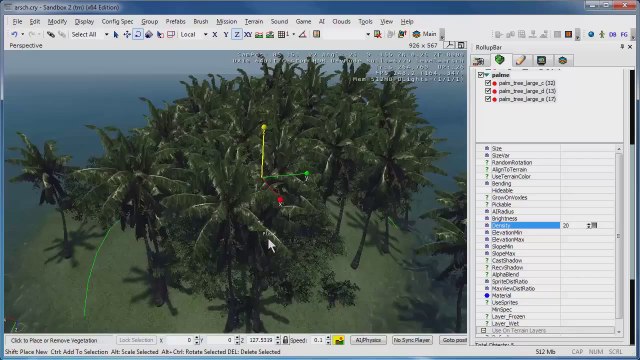The image size is (640, 360).
Task: Open the File menu
Action: click(x=17, y=21)
